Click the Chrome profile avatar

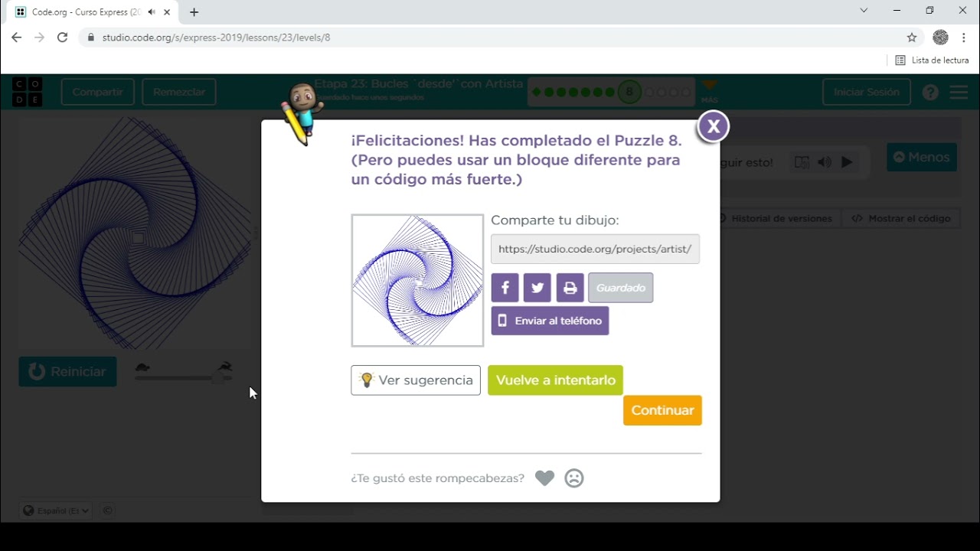[x=941, y=37]
